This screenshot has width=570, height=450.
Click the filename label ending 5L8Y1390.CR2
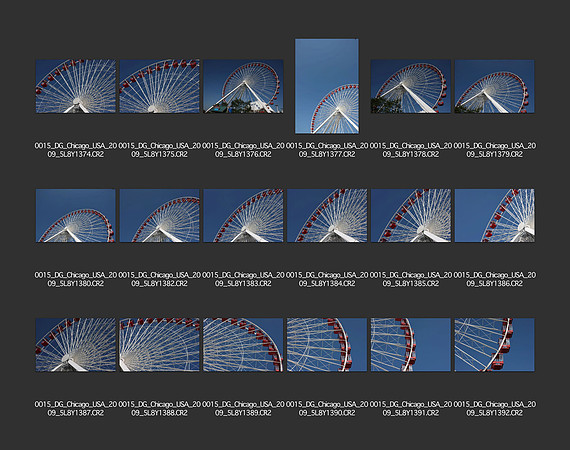pyautogui.click(x=327, y=408)
